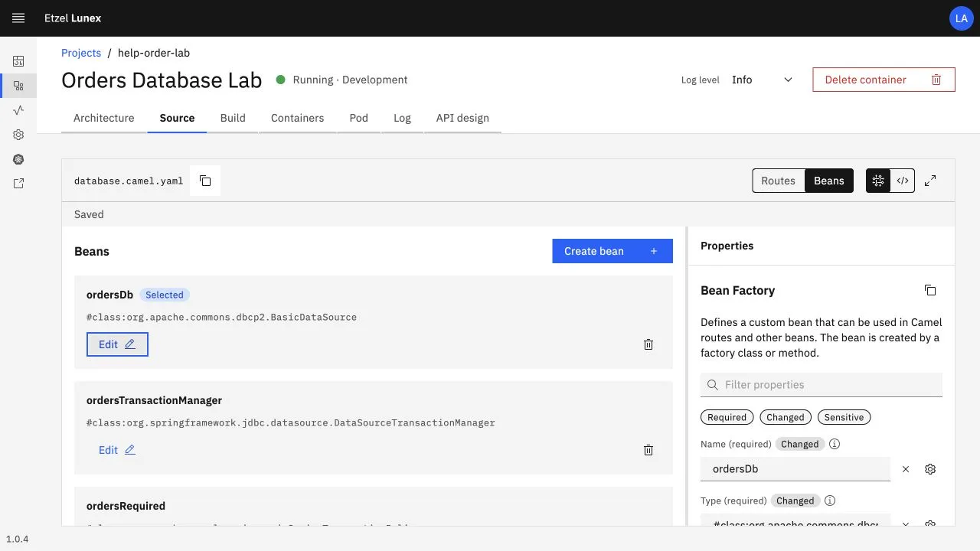Switch to the code view icon

pyautogui.click(x=903, y=181)
